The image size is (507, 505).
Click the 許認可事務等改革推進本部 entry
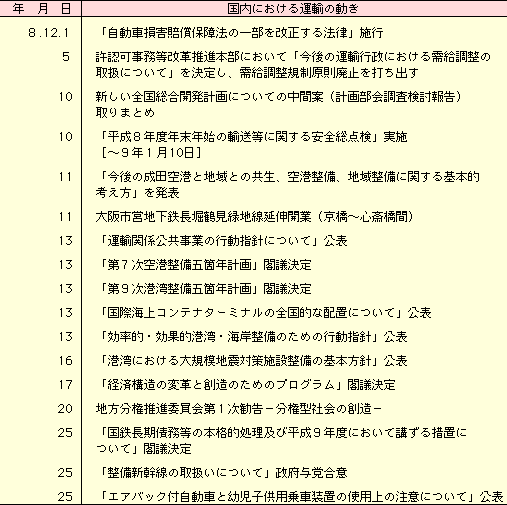click(293, 65)
